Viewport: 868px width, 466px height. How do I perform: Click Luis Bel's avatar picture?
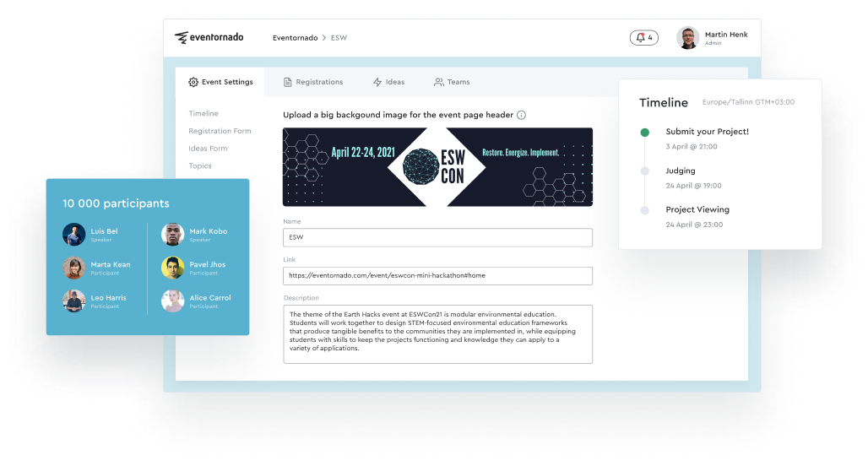pos(73,235)
